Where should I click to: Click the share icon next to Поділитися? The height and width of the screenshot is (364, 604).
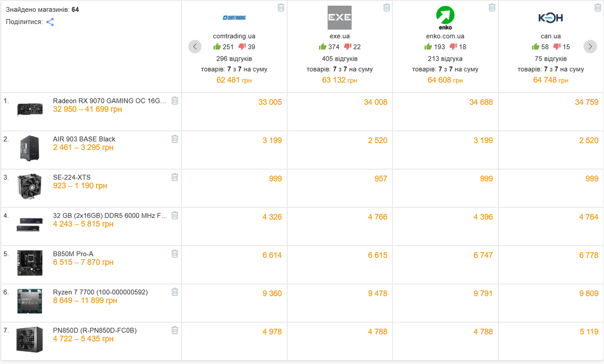point(50,22)
